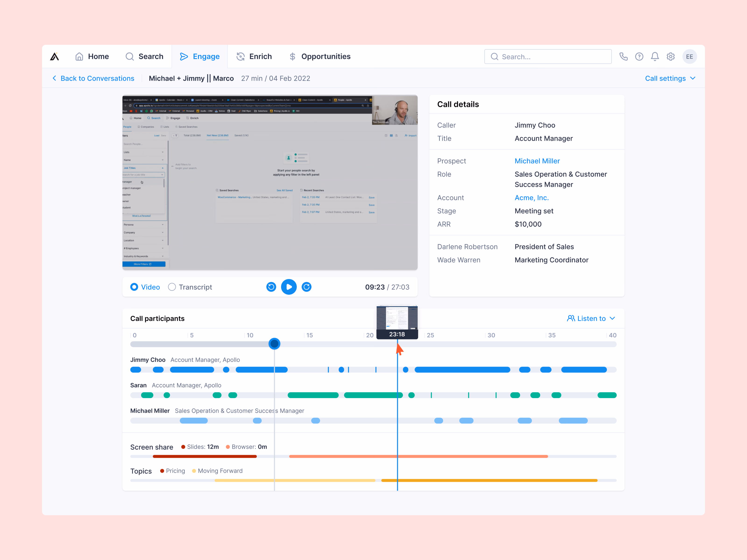The height and width of the screenshot is (560, 747).
Task: Expand the Call settings dropdown
Action: coord(670,78)
